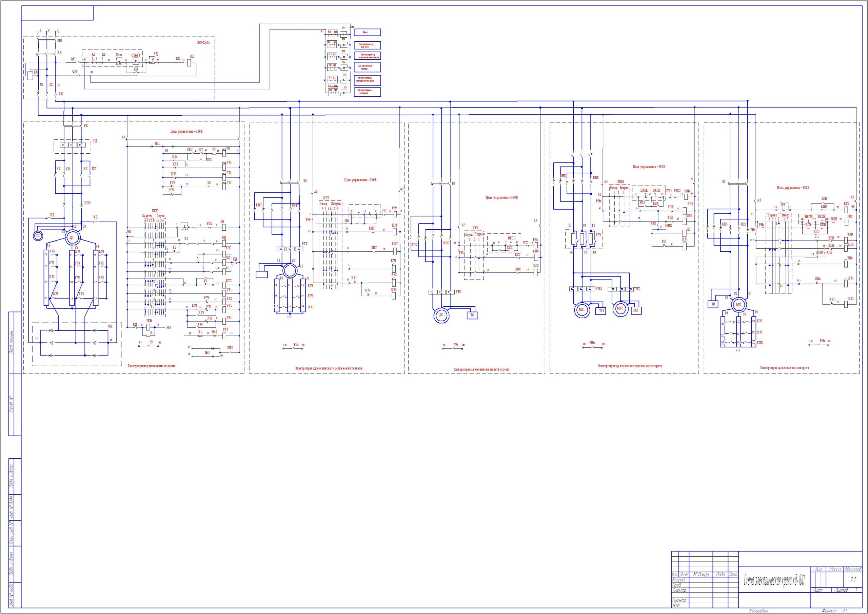The image size is (868, 614).
Task: Select the ТС brake box
Action: pyautogui.click(x=472, y=315)
